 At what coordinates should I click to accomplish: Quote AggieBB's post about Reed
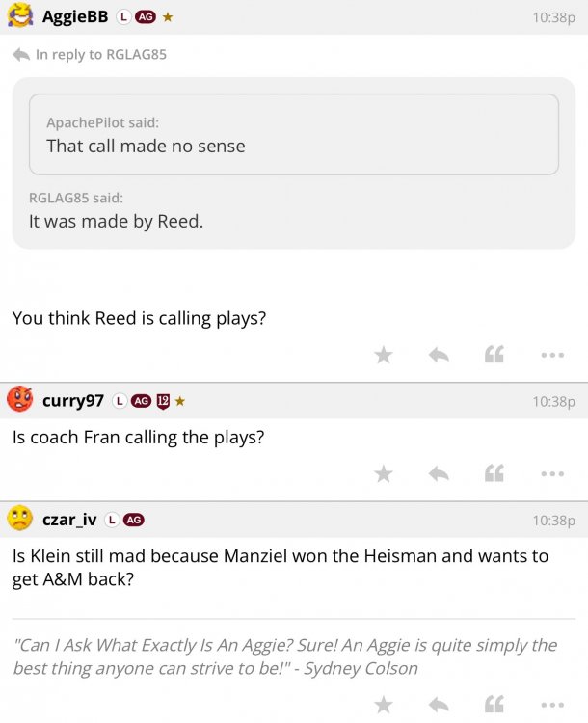pos(494,355)
